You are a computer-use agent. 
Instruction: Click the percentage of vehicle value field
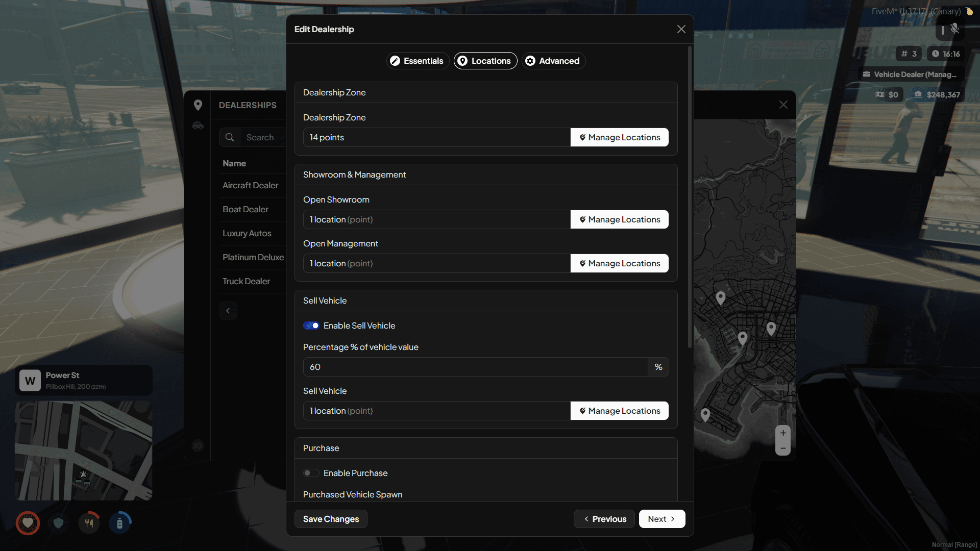point(475,367)
